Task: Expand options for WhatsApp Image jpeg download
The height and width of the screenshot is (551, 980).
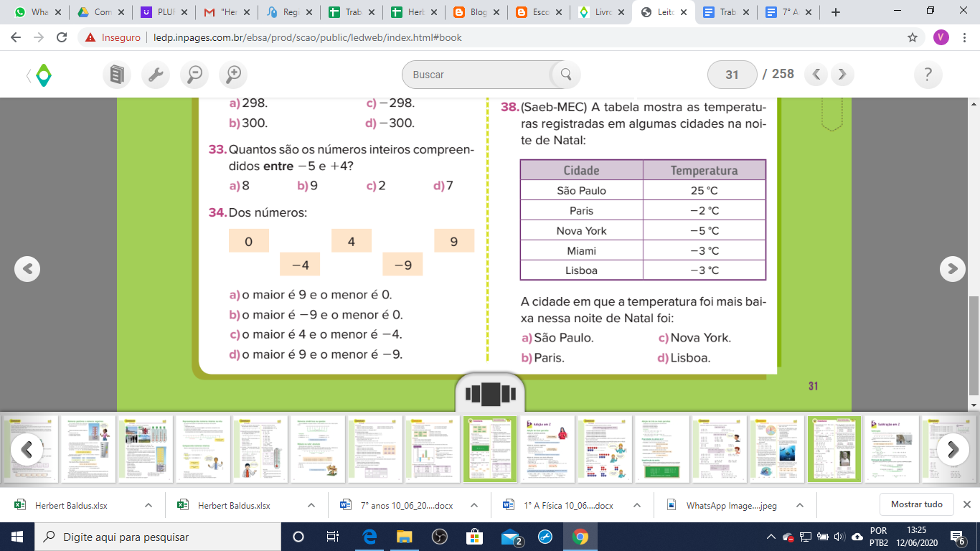Action: 800,505
